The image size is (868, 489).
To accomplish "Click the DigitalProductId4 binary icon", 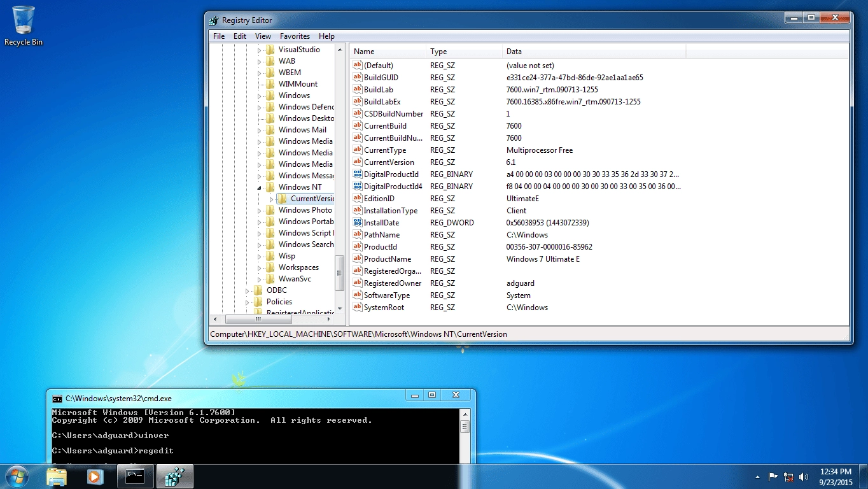I will pyautogui.click(x=357, y=187).
